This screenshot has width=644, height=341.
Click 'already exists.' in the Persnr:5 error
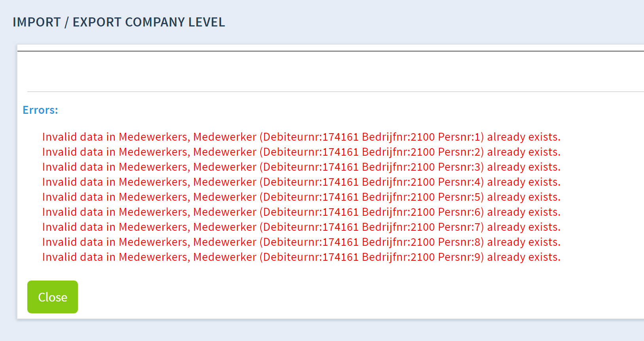[524, 197]
